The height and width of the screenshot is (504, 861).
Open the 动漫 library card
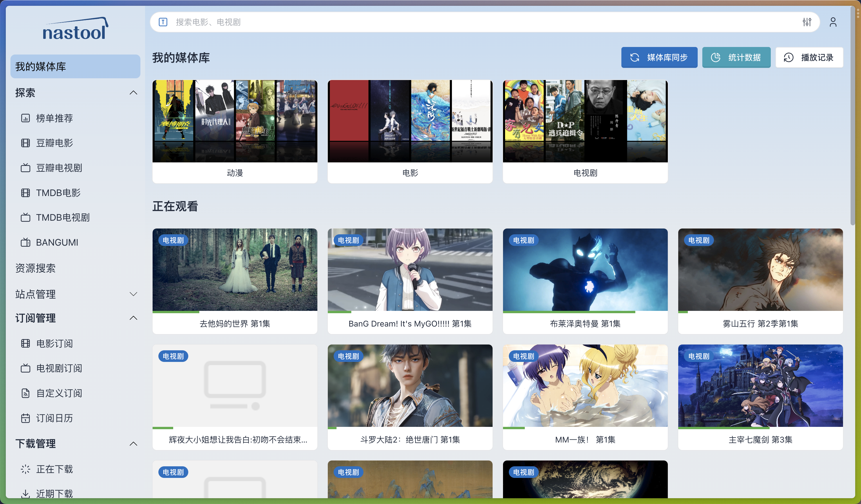click(x=235, y=132)
